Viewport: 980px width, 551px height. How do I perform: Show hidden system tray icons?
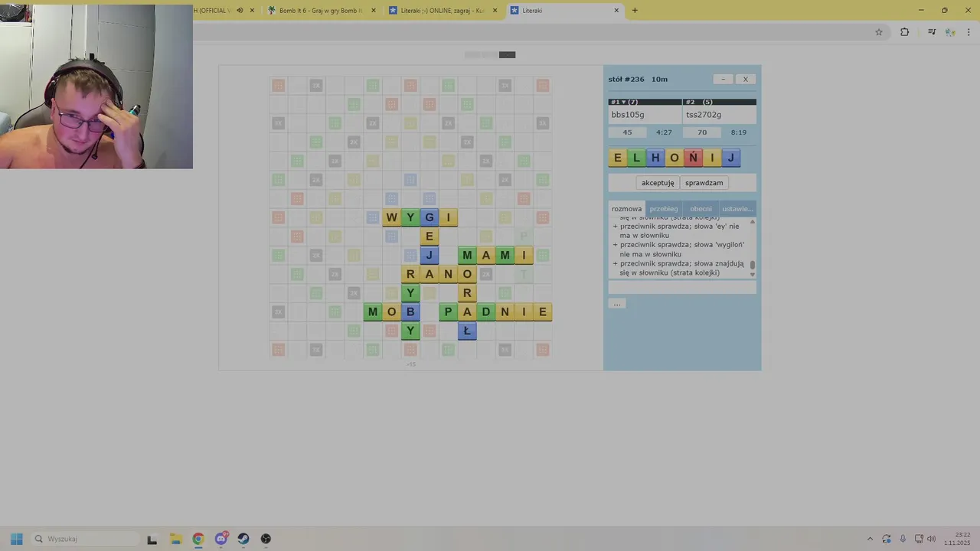(870, 539)
